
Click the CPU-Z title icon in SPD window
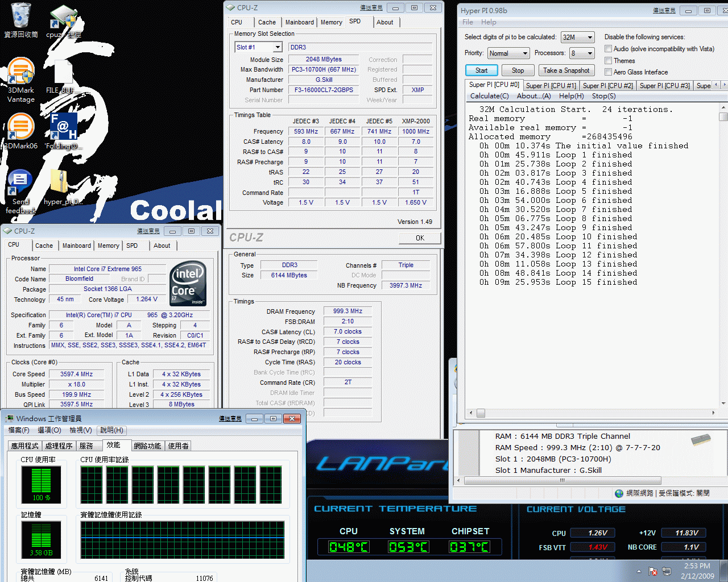(x=231, y=7)
